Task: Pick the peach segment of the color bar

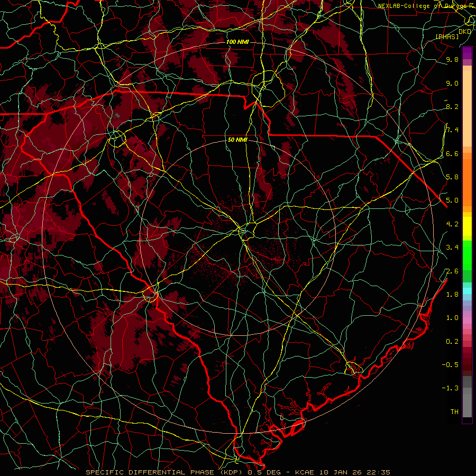Action: click(467, 106)
